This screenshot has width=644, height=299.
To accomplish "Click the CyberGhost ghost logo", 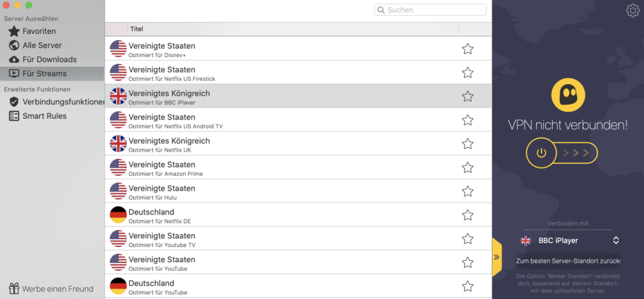I will pyautogui.click(x=568, y=95).
